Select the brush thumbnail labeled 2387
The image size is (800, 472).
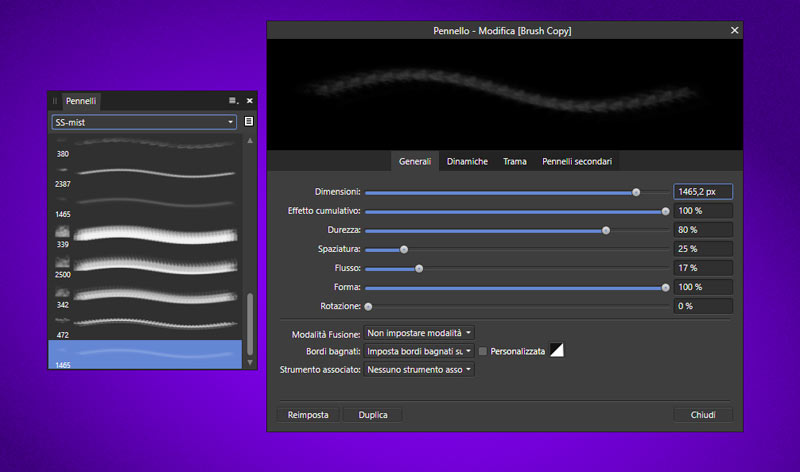click(x=145, y=177)
